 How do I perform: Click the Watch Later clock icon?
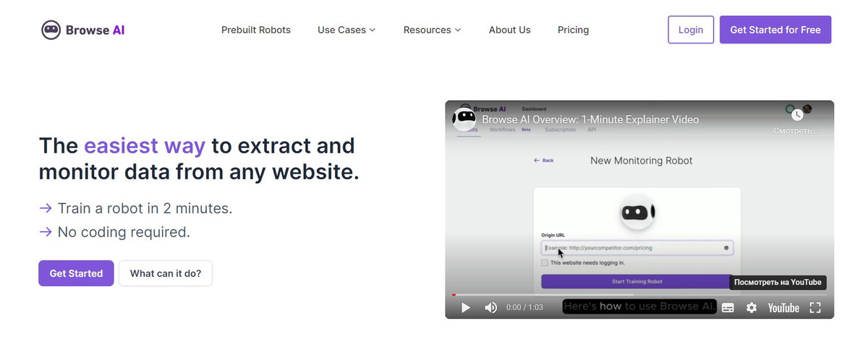797,115
